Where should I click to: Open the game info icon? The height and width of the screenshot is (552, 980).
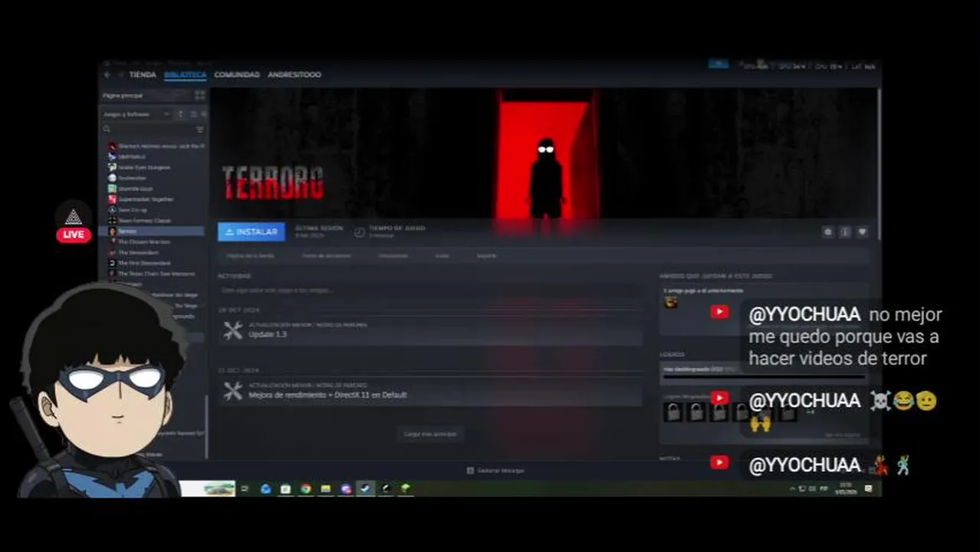[x=845, y=232]
